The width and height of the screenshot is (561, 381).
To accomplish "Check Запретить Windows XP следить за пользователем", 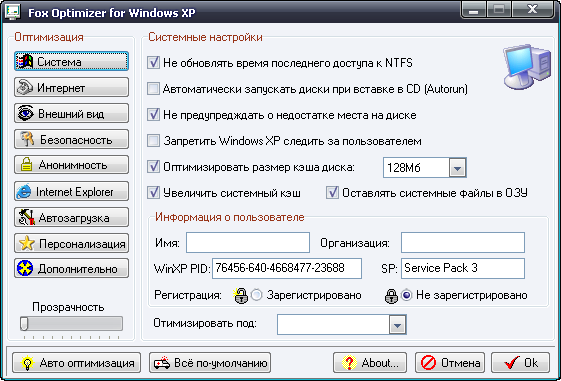I will (x=153, y=141).
